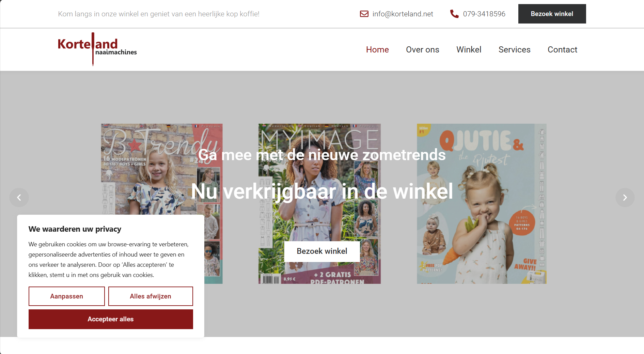Click dark Bezoek winkel header button
644x354 pixels.
click(x=552, y=14)
